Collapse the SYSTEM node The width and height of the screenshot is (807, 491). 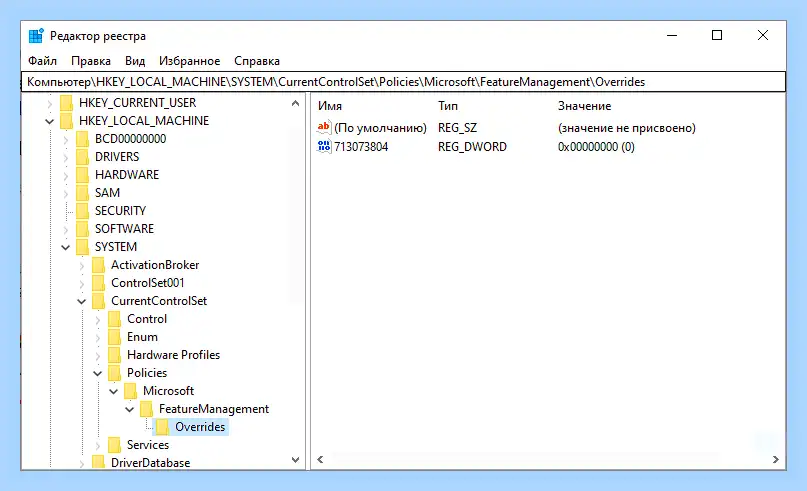click(65, 248)
